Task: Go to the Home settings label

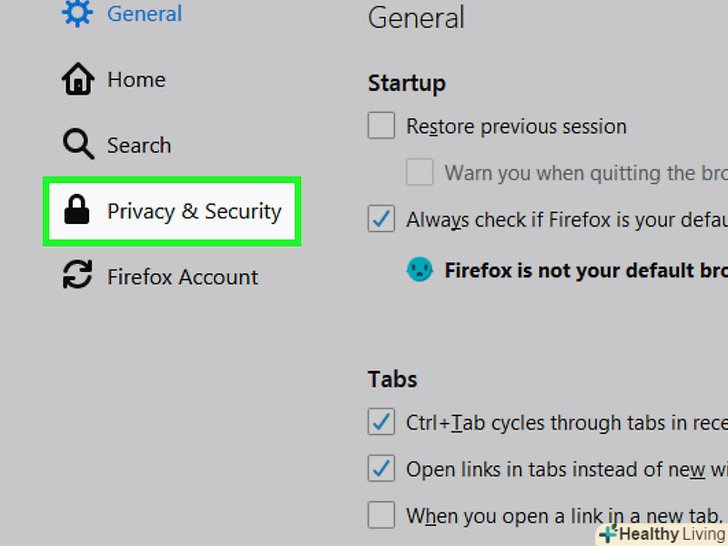Action: click(136, 80)
